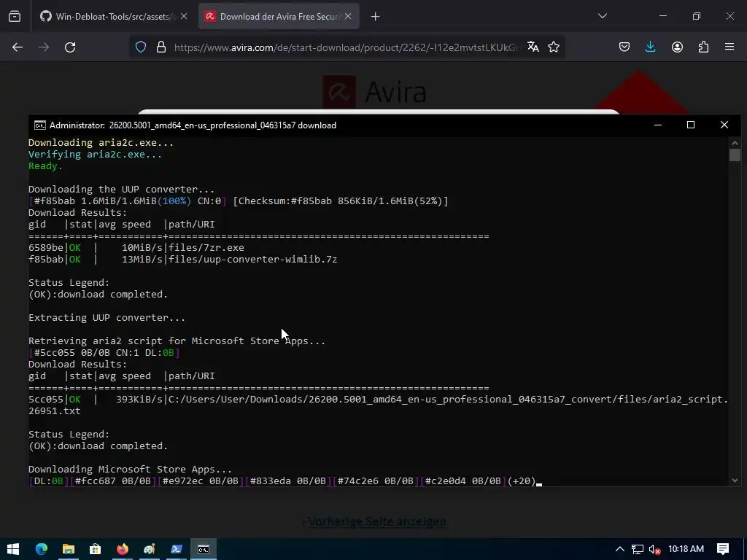Show hidden system tray icons
Screen dimensions: 747x560
pyautogui.click(x=620, y=549)
